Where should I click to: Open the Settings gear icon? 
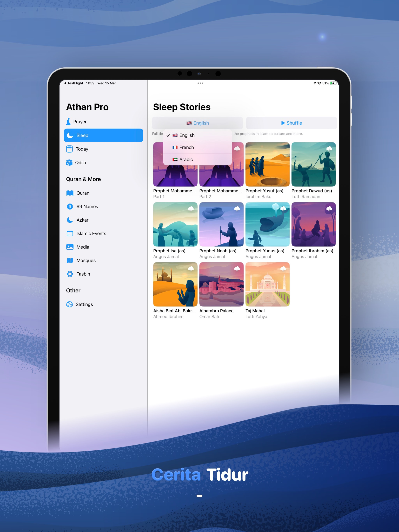tap(69, 304)
